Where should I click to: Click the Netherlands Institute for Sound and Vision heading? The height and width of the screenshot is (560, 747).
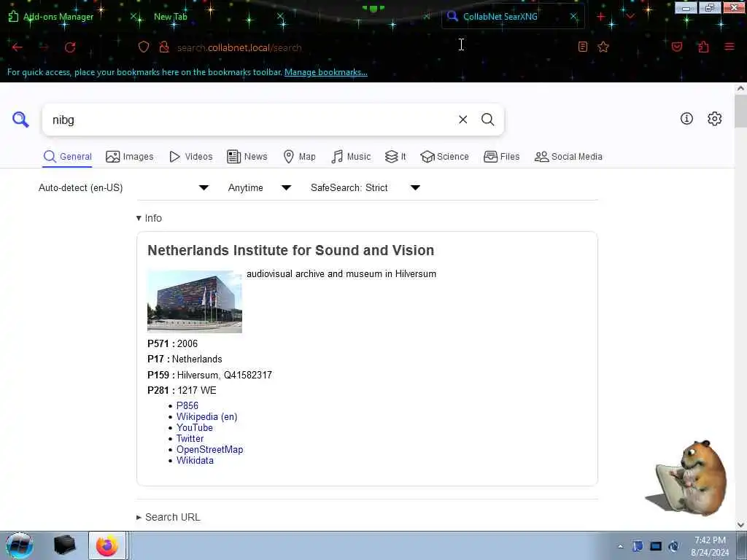pyautogui.click(x=290, y=251)
